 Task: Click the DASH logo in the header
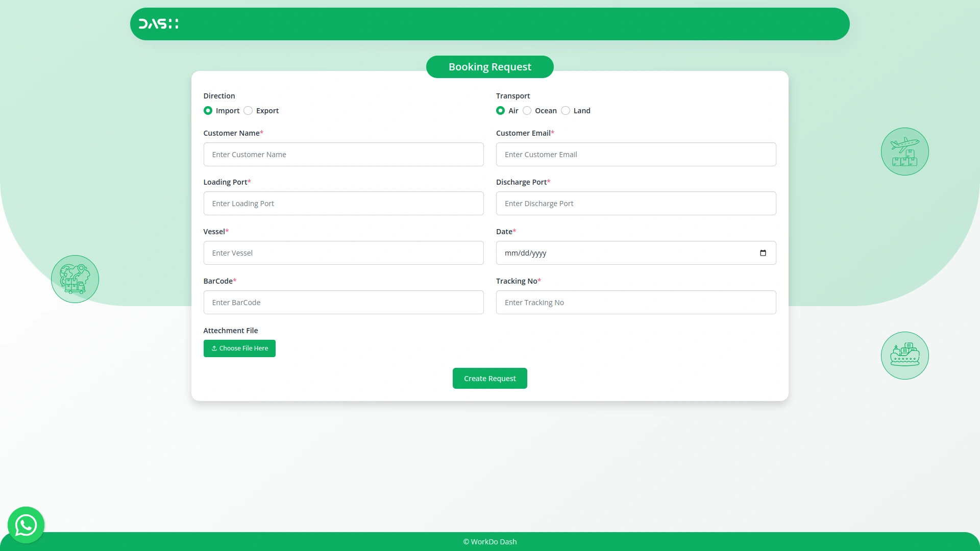[158, 23]
